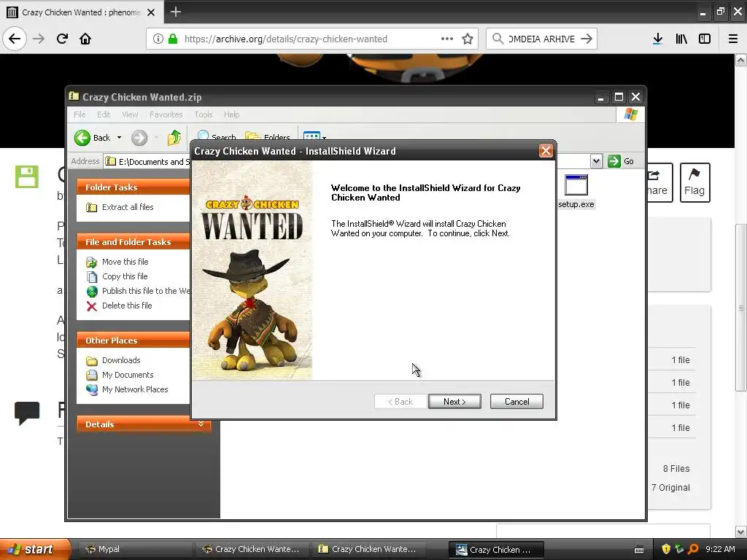Click the 8 Files text
The image size is (747, 560).
click(676, 469)
